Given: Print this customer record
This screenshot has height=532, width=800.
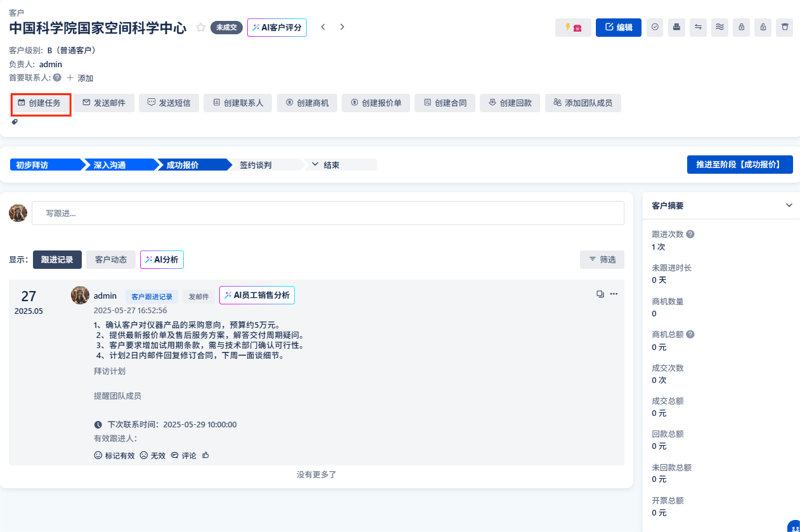Looking at the screenshot, I should [x=677, y=27].
